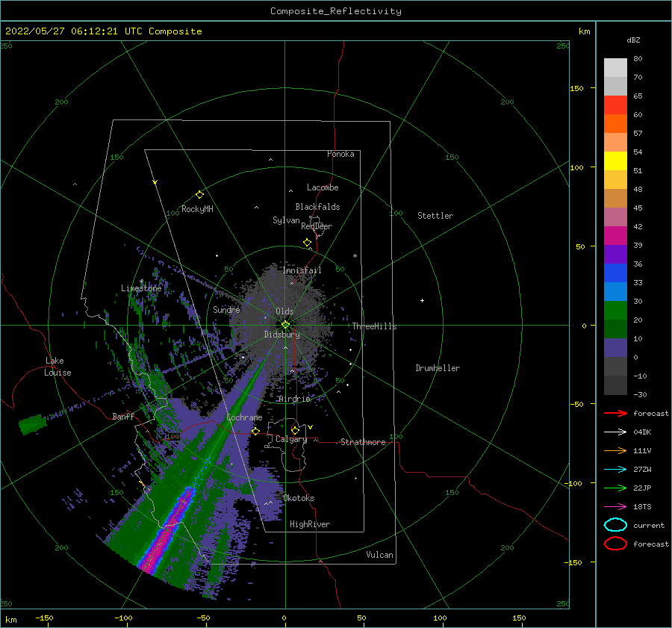Select the magenta 18TS arrow icon
Image resolution: width=672 pixels, height=628 pixels.
coord(615,507)
